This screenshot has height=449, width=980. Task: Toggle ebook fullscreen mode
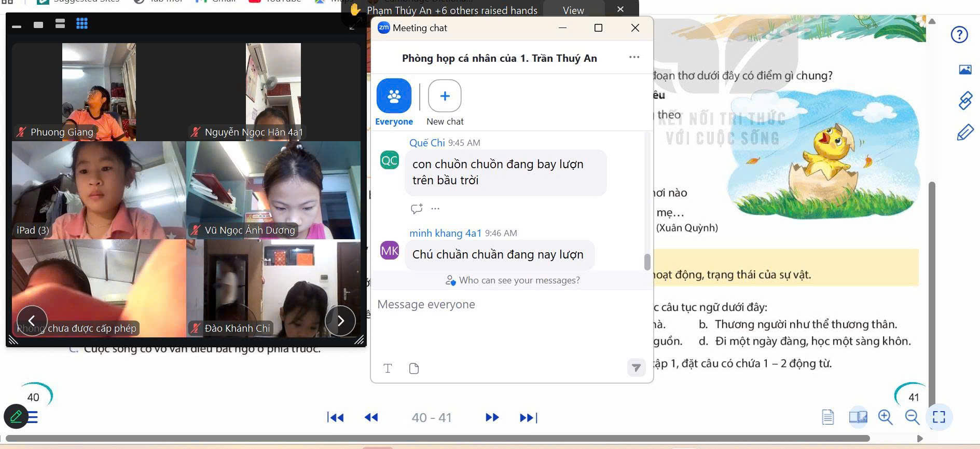939,417
